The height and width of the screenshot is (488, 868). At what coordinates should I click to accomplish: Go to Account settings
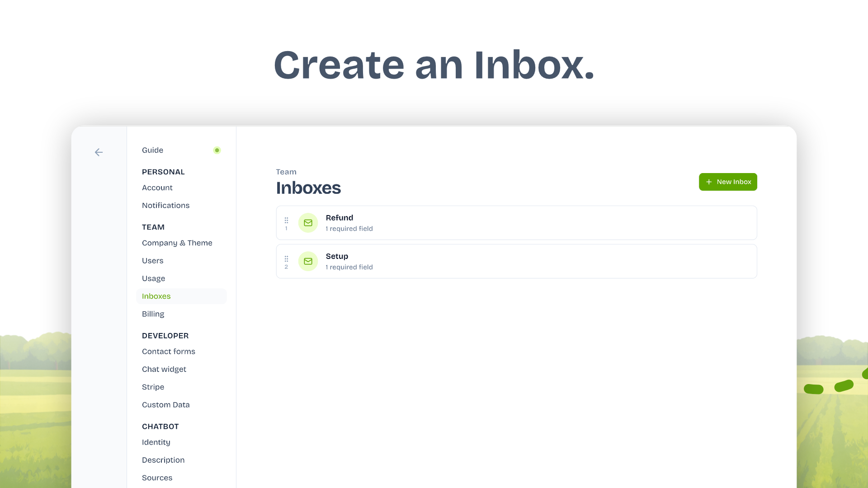click(x=157, y=188)
